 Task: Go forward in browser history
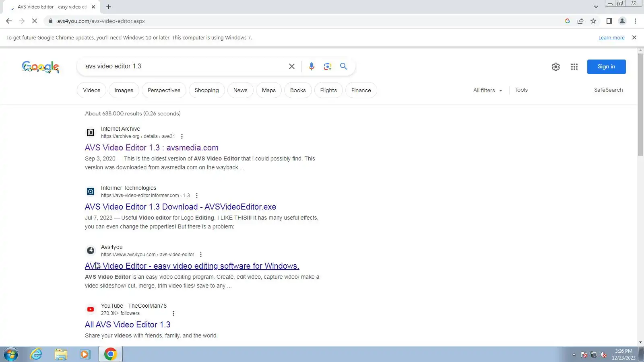pos(22,21)
